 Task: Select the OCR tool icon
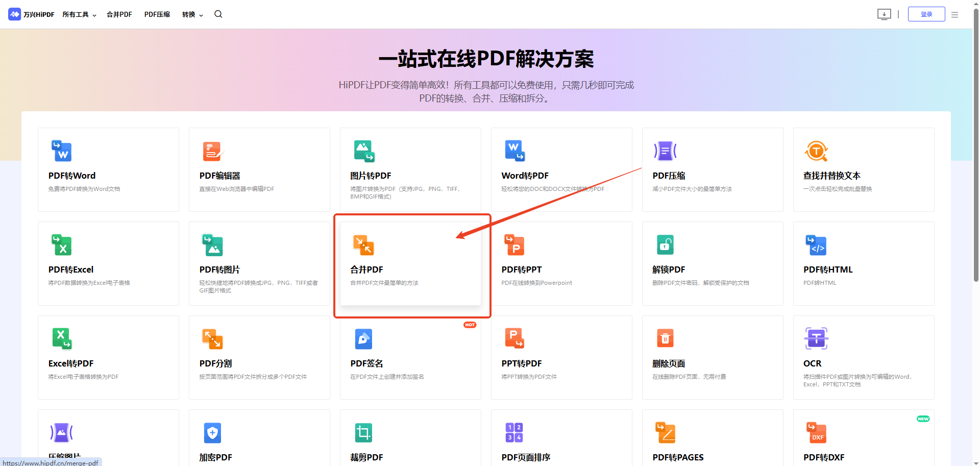pos(816,338)
